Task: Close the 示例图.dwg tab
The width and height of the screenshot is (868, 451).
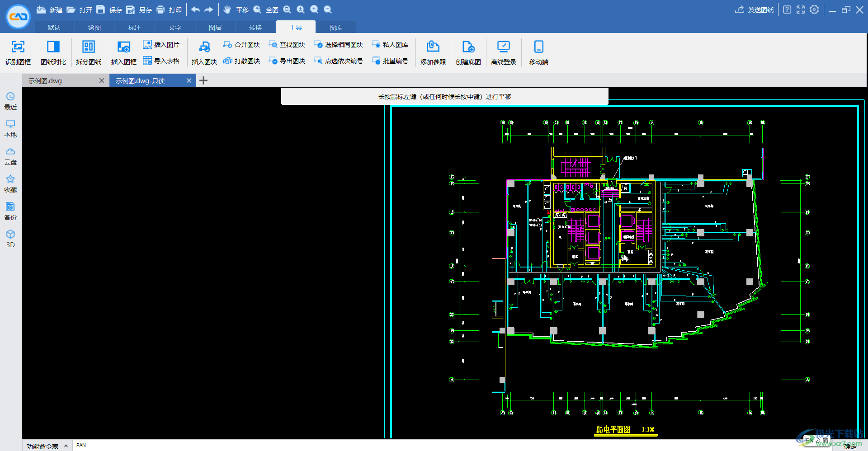Action: point(102,80)
